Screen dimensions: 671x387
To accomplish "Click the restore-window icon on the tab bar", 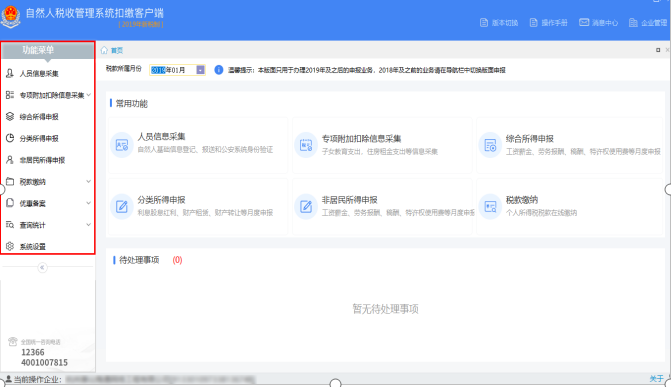I will 658,50.
